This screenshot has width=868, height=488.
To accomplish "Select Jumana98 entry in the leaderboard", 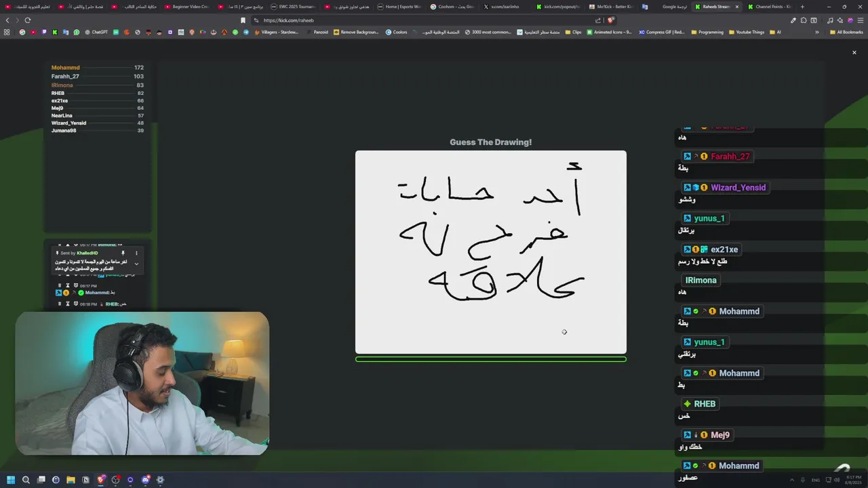I will coord(97,131).
